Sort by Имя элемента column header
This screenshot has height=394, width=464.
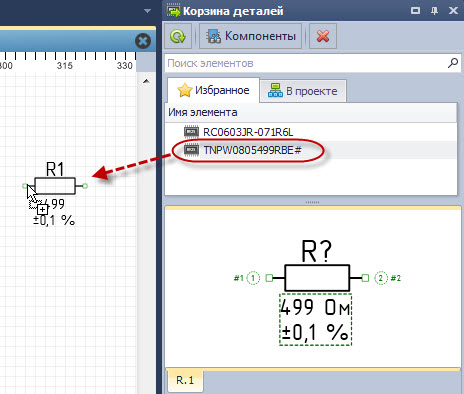[x=311, y=112]
